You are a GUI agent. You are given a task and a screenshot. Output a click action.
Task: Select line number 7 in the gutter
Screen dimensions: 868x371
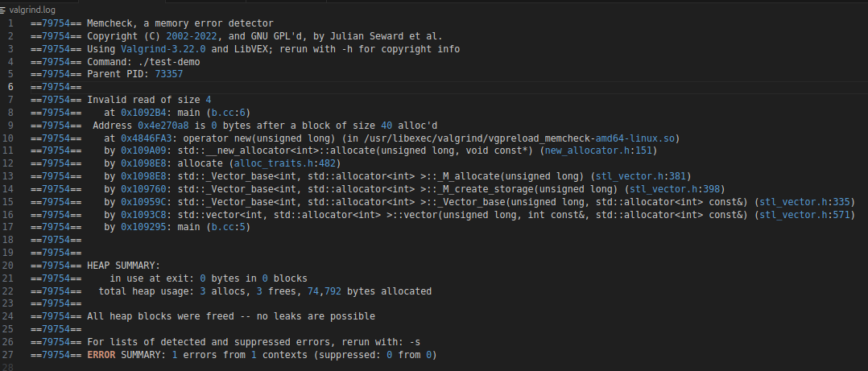pyautogui.click(x=10, y=100)
